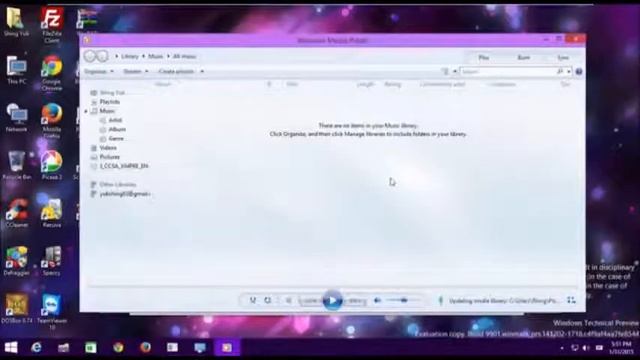Click the system tray volume icon
This screenshot has height=360, width=640.
point(586,348)
